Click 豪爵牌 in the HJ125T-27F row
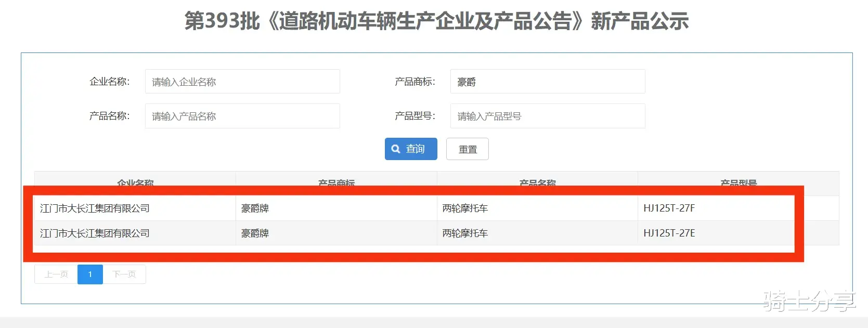This screenshot has width=868, height=328. [x=255, y=208]
